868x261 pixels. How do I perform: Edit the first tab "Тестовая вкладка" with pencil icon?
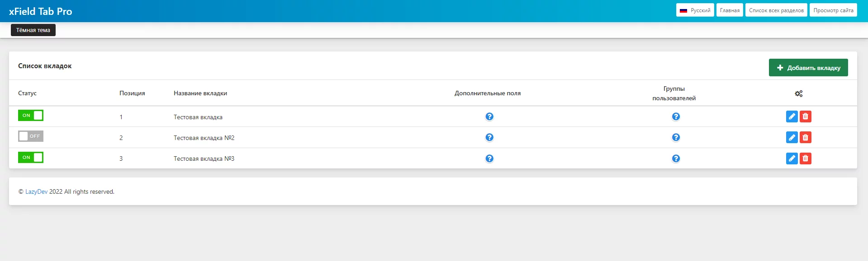(x=792, y=117)
